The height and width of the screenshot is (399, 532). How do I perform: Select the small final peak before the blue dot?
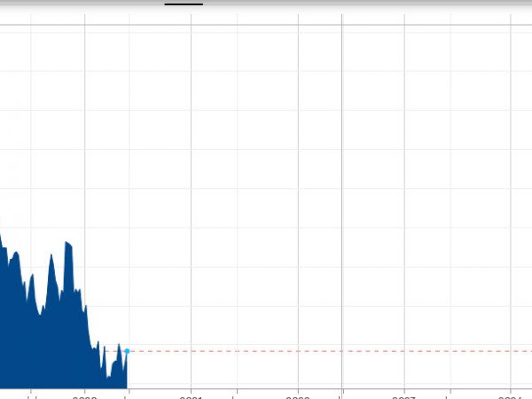[119, 345]
